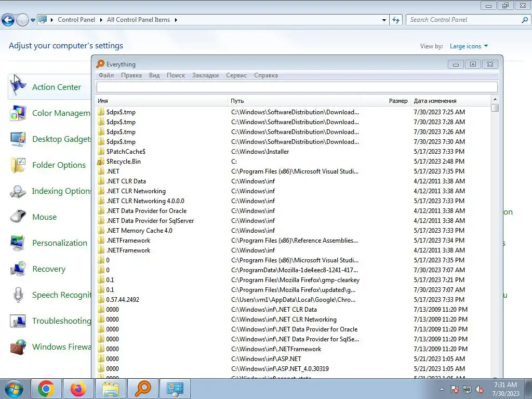Screen dimensions: 532x399
Task: Open Color Management icon in Control Panel
Action: pyautogui.click(x=18, y=113)
